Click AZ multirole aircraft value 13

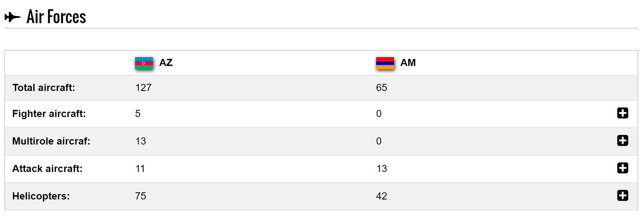pyautogui.click(x=140, y=141)
